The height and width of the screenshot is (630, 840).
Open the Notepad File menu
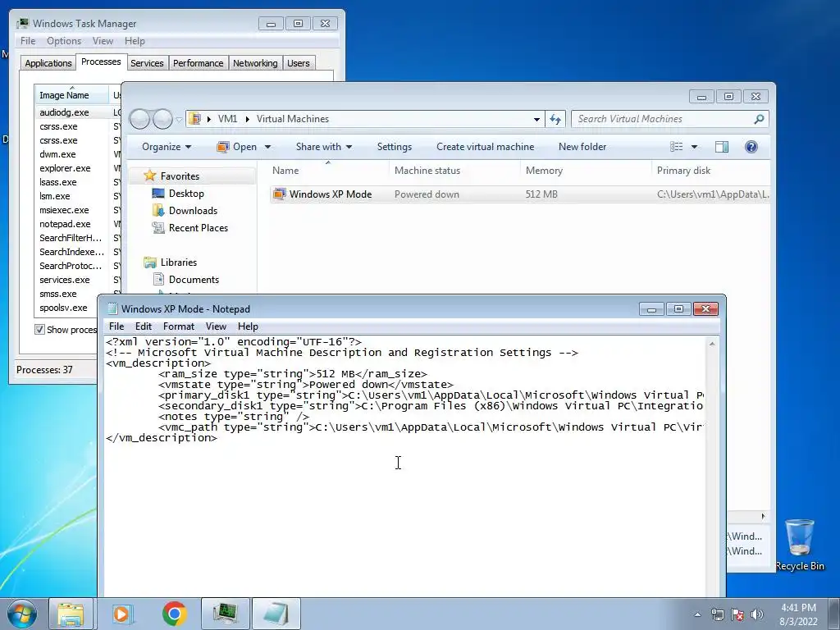click(116, 326)
